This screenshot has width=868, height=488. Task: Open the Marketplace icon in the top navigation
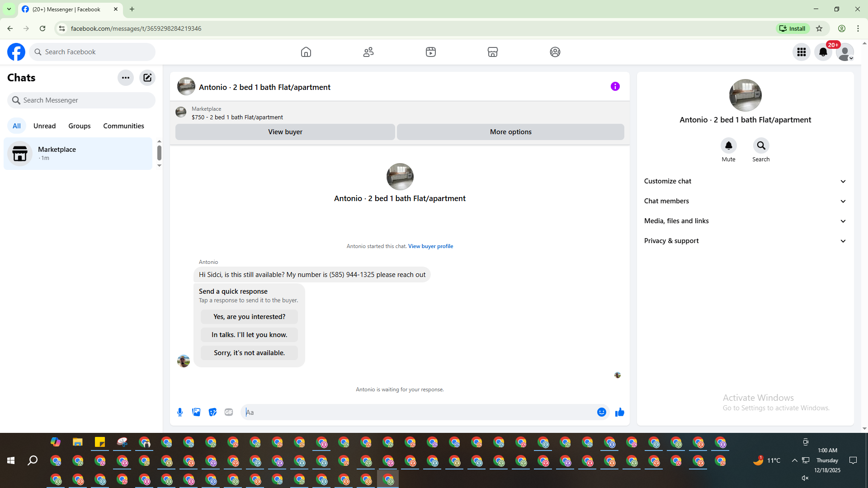[493, 52]
